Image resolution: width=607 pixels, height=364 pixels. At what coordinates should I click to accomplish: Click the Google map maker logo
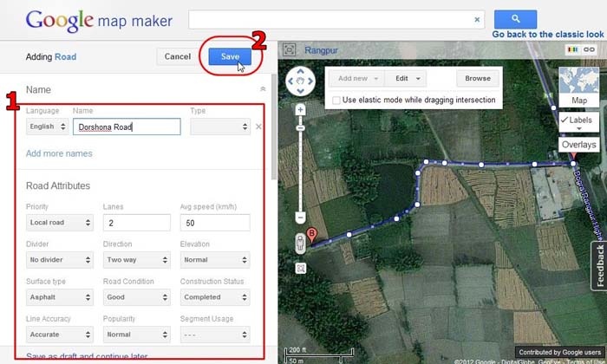coord(99,21)
